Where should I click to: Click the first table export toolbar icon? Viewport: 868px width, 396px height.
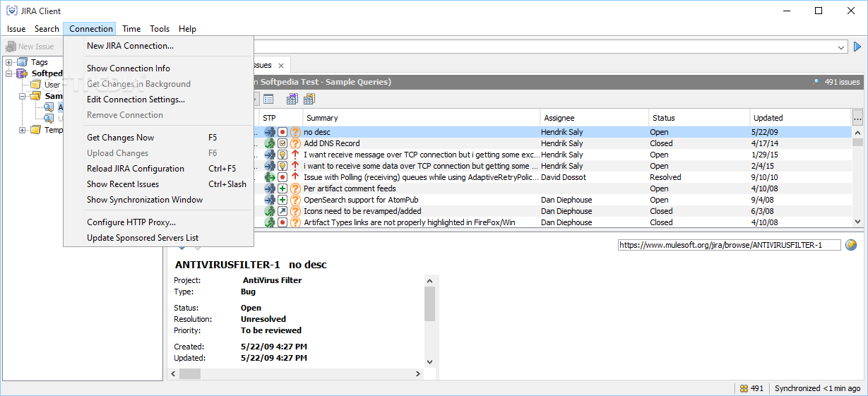coord(292,99)
